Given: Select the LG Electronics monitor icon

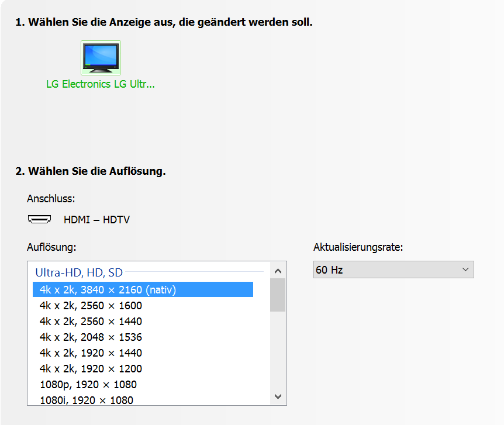Looking at the screenshot, I should (x=101, y=58).
